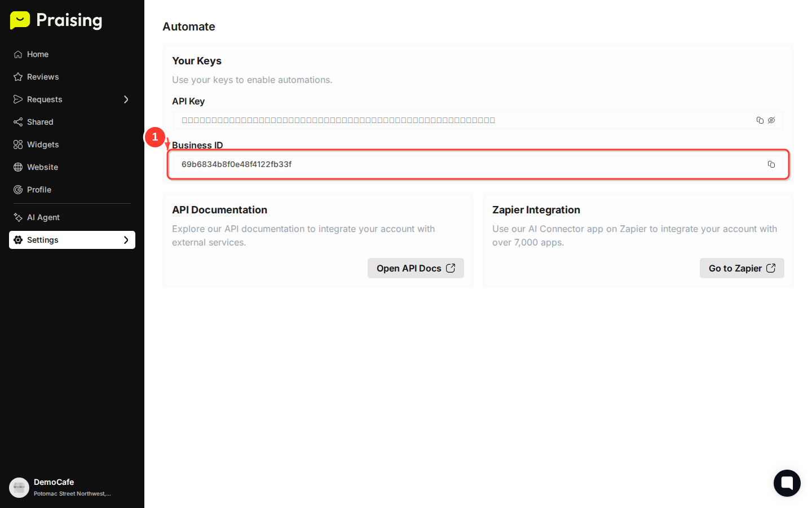This screenshot has width=812, height=508.
Task: Click the DemoCafe profile avatar
Action: (x=19, y=487)
